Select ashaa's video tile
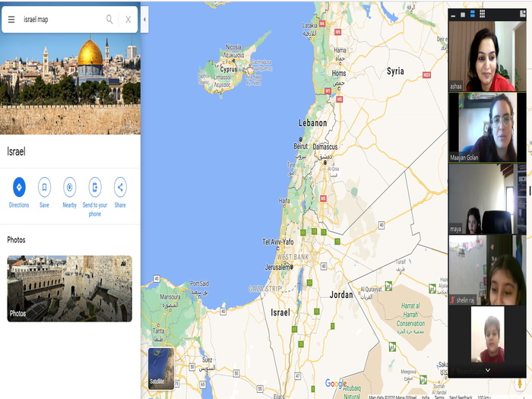Screen dimensions: 532x399 click(x=487, y=56)
